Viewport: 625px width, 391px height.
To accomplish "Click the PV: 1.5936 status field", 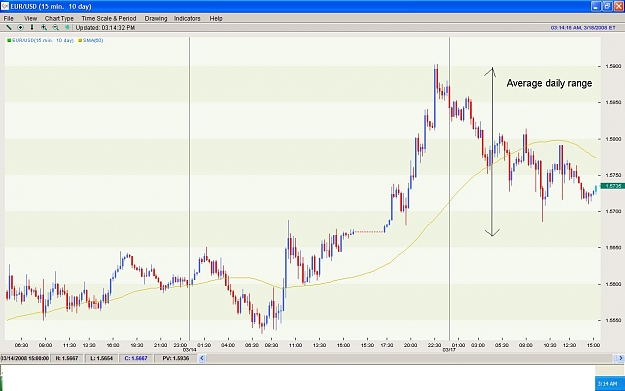I will pos(175,358).
